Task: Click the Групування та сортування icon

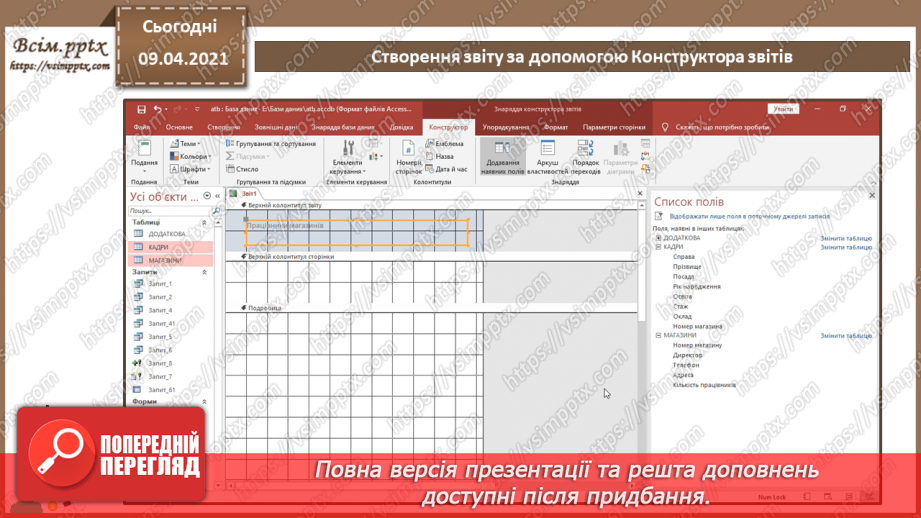Action: point(230,143)
